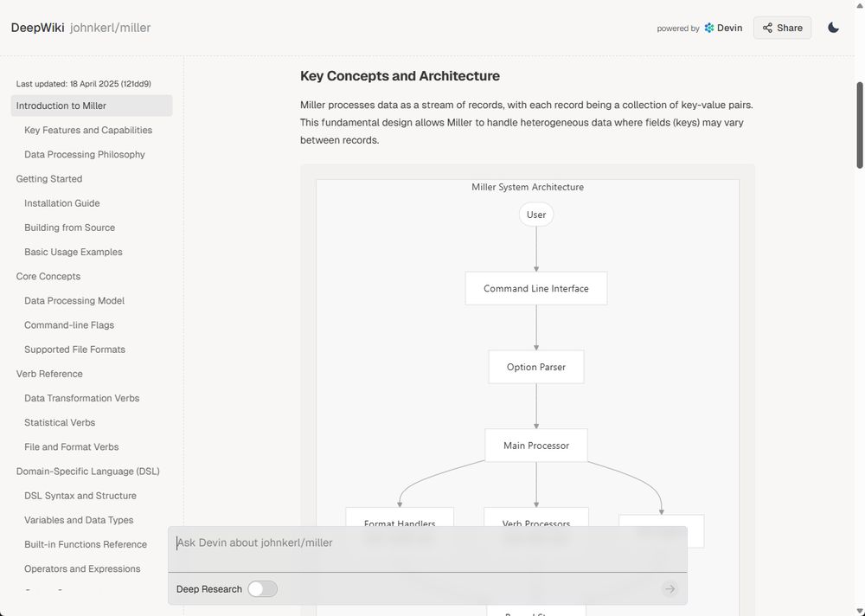Type in Ask Devin input field
Image resolution: width=865 pixels, height=616 pixels.
pyautogui.click(x=427, y=543)
